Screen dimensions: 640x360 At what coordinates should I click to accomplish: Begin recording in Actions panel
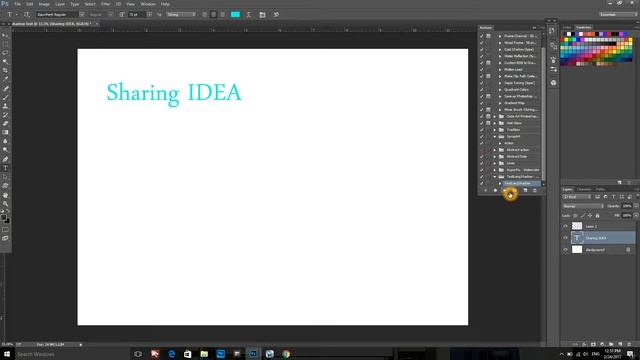(x=495, y=190)
